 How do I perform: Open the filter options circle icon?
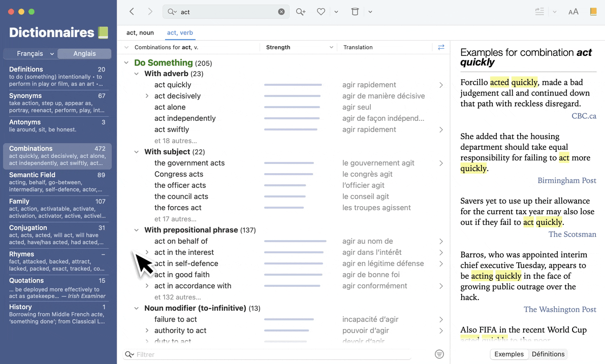pyautogui.click(x=439, y=354)
